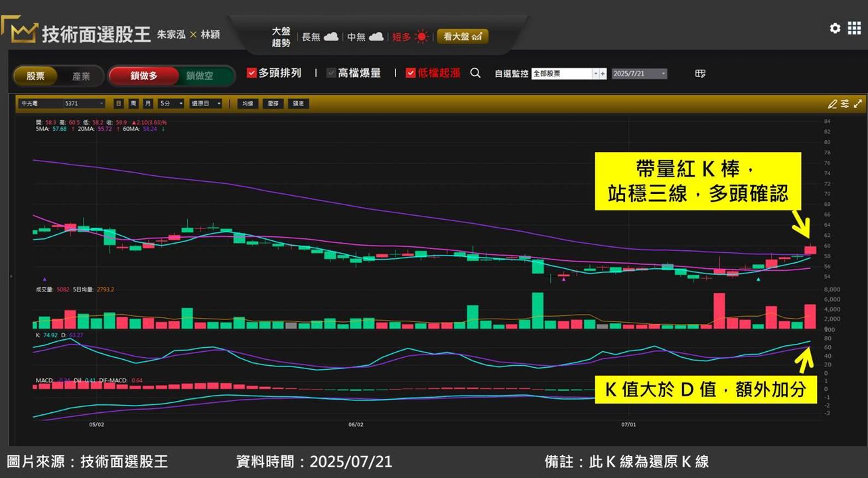The height and width of the screenshot is (478, 868).
Task: Click the latest red candlestick on price chart
Action: tap(810, 250)
